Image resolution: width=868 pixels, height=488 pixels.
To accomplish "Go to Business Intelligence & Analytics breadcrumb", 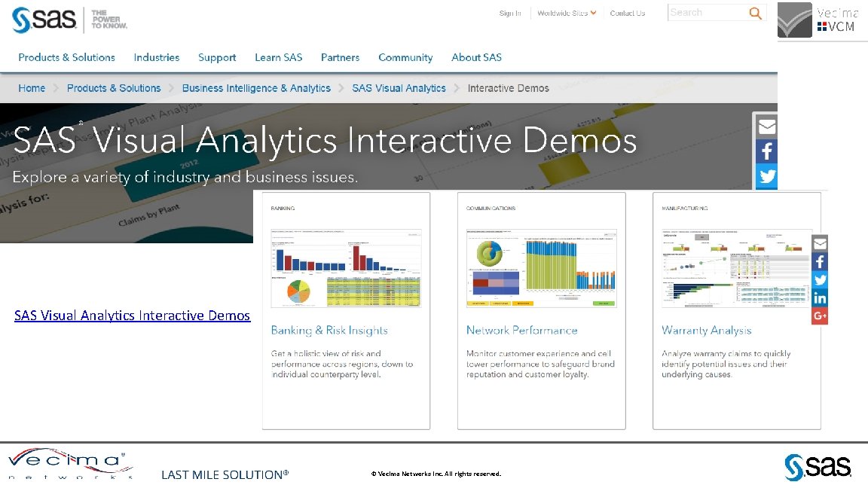I will pyautogui.click(x=256, y=88).
